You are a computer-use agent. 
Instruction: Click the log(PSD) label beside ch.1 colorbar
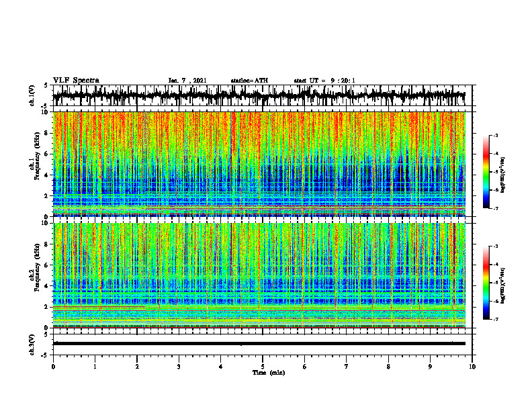[502, 175]
